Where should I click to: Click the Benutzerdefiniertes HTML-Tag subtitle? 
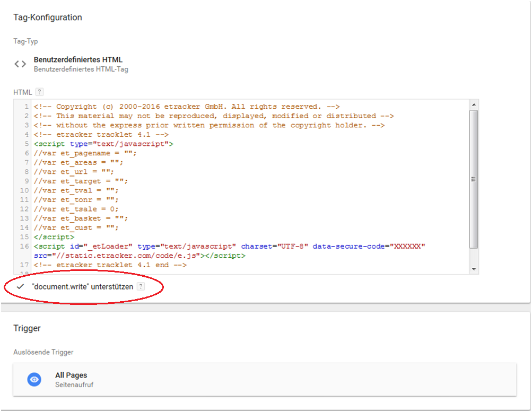[x=81, y=69]
